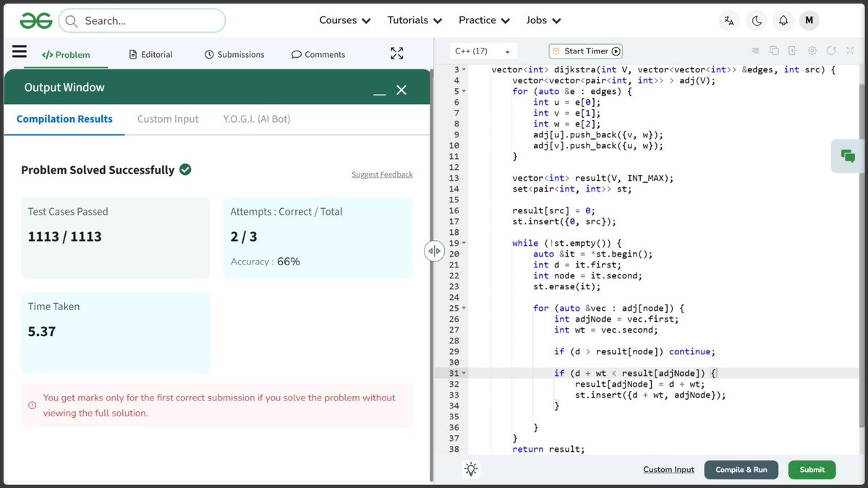Click the 2 / 3 attempts value
Viewport: 868px width, 488px height.
tap(244, 236)
